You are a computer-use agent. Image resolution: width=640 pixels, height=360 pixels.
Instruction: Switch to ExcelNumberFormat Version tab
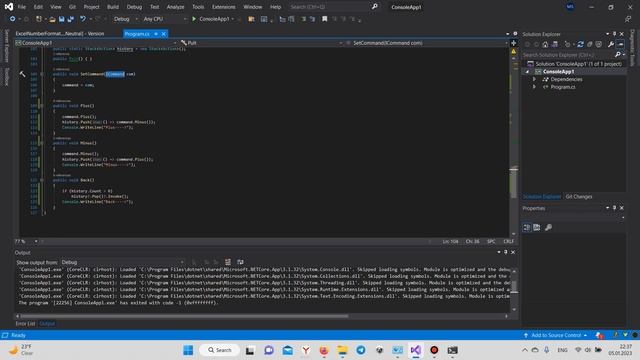[x=60, y=34]
